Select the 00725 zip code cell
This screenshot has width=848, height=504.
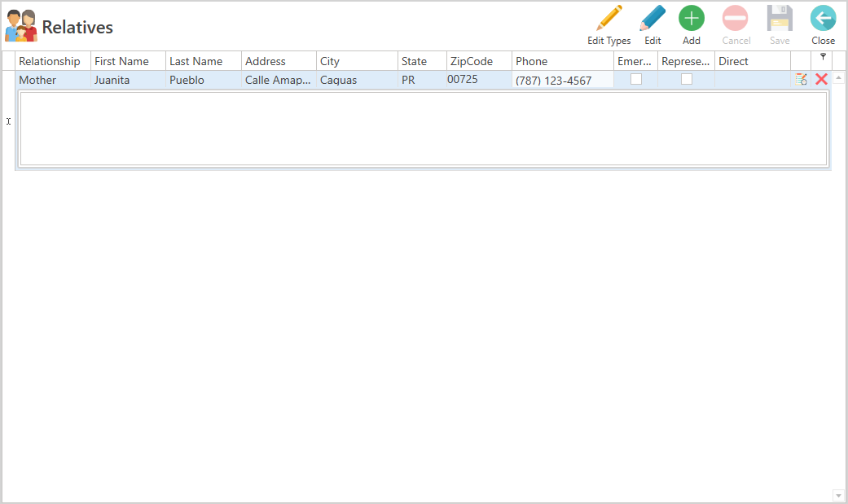479,80
